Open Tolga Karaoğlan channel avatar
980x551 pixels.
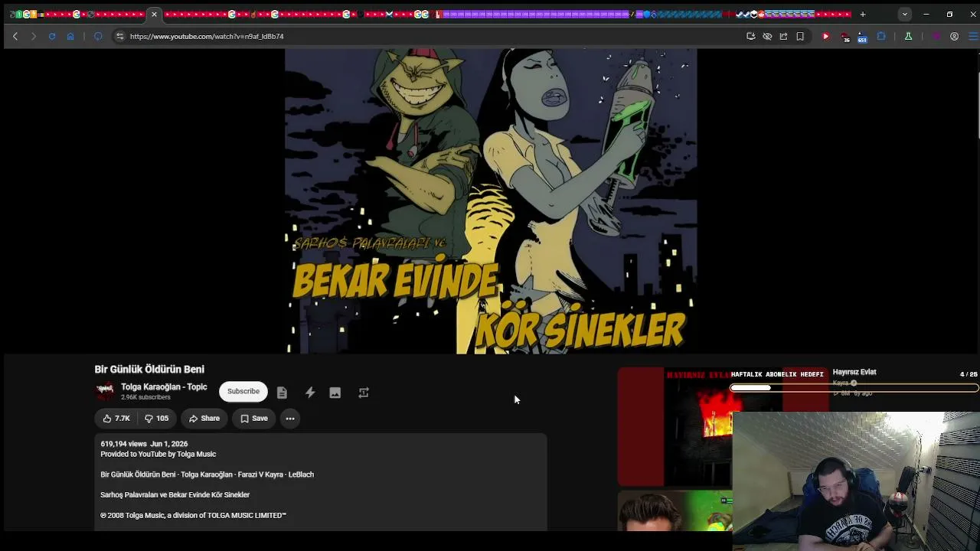(105, 391)
